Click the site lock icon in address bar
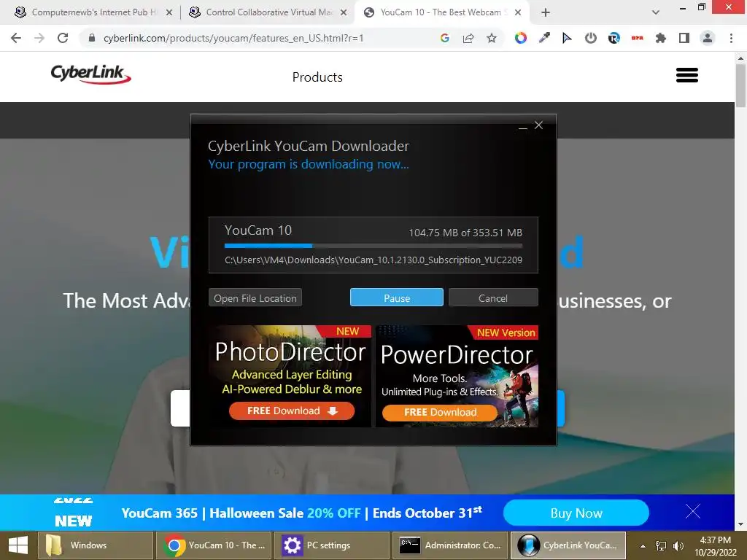747x560 pixels. coord(92,38)
